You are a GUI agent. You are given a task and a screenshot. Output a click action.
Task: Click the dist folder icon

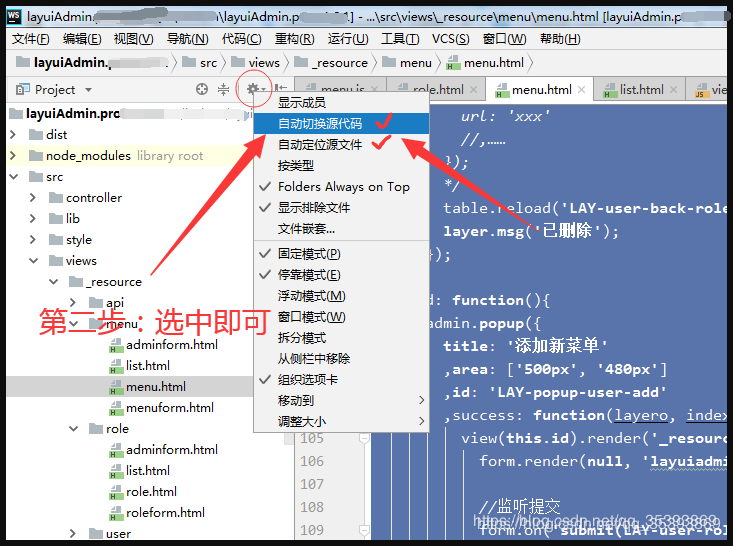36,135
